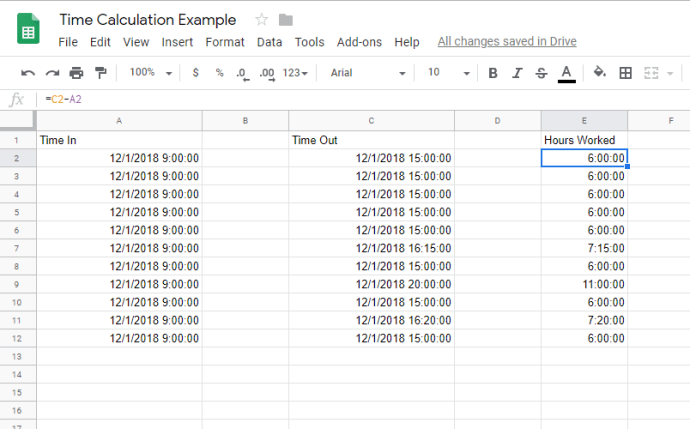The width and height of the screenshot is (690, 429).
Task: Click the Undo arrow icon
Action: [28, 73]
